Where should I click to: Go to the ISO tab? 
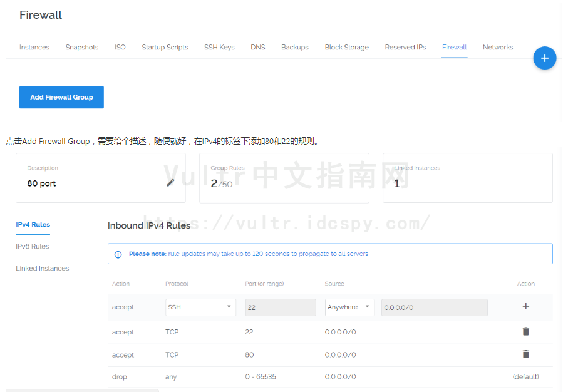tap(120, 47)
